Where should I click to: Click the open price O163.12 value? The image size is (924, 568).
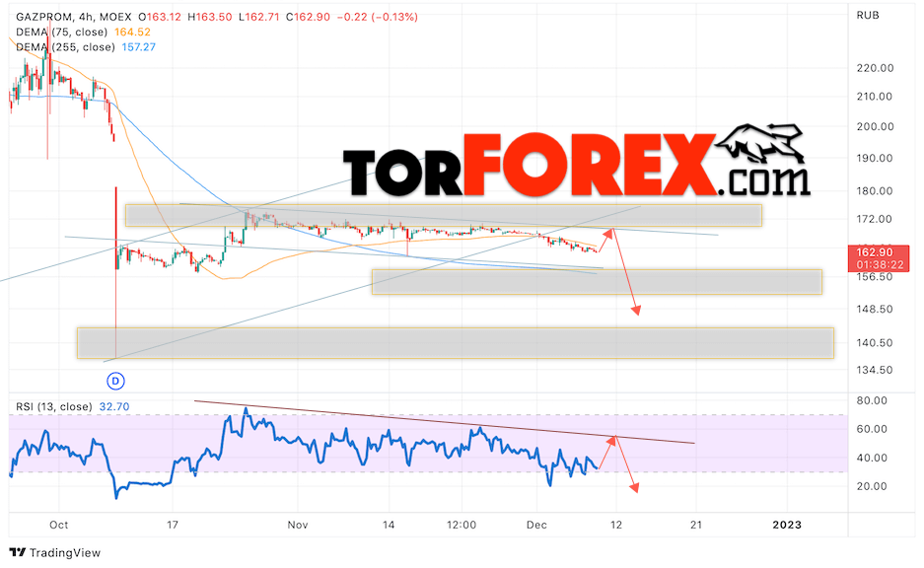click(160, 17)
